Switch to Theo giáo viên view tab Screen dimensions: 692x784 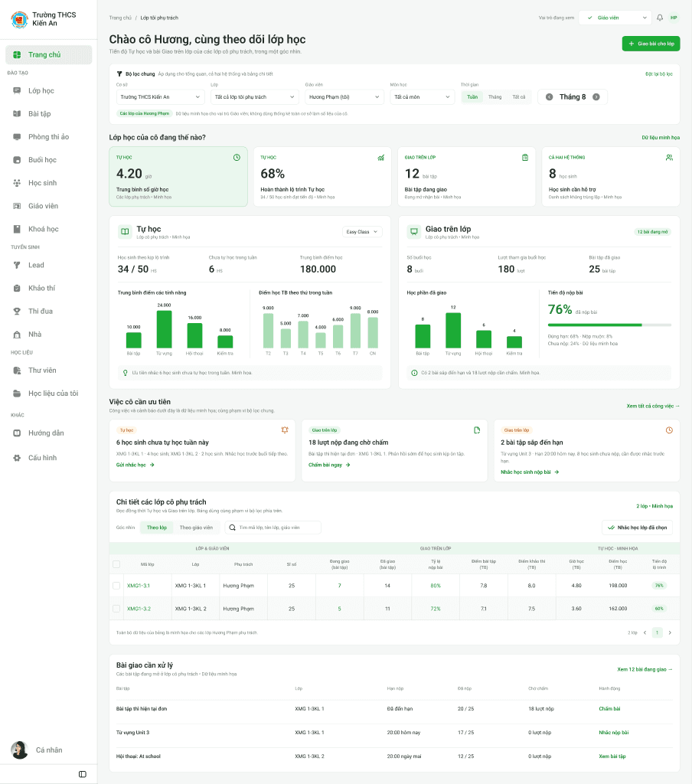click(196, 528)
